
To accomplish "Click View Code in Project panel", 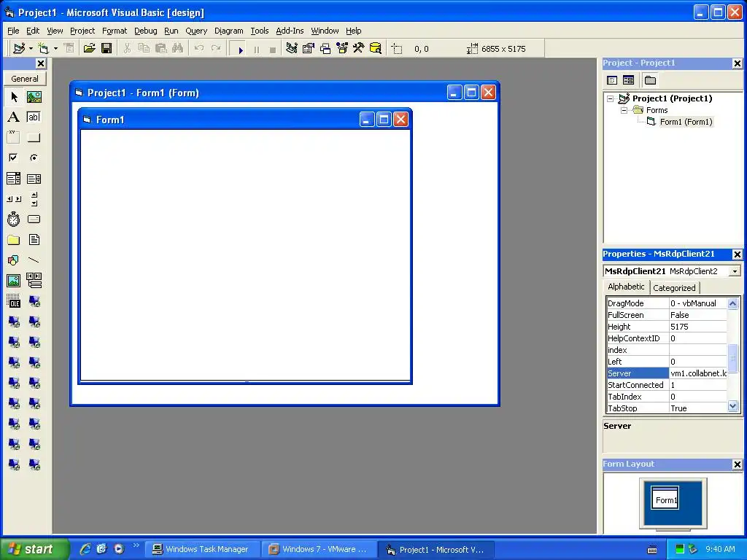I will tap(612, 80).
